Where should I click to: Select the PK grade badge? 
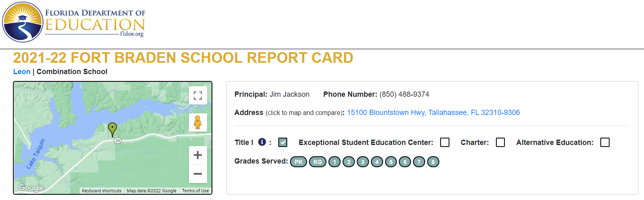299,162
